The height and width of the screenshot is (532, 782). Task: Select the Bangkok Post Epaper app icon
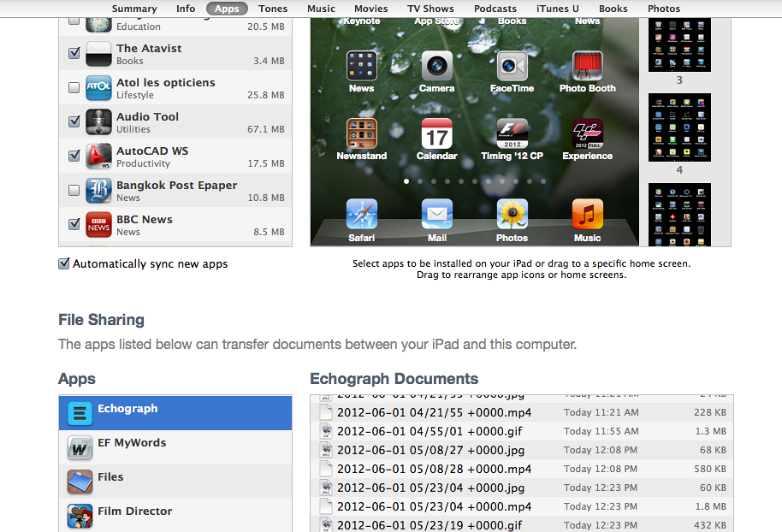tap(98, 191)
